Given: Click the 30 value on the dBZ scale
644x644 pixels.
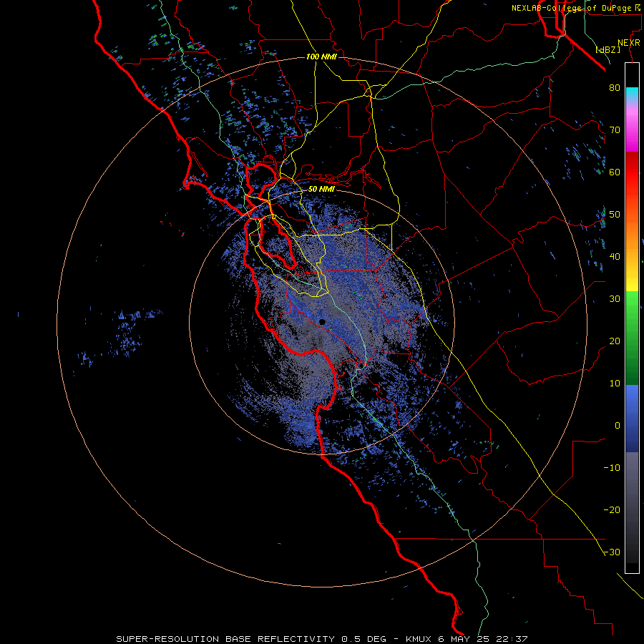Looking at the screenshot, I should [615, 298].
